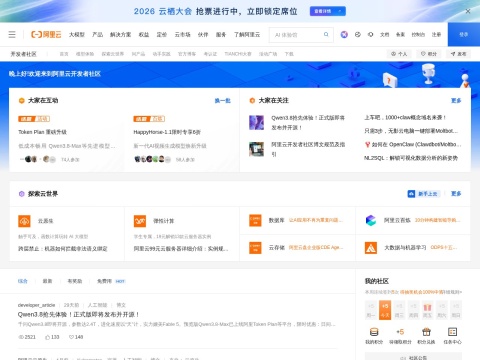
Task: Click the 弹性计算 category icon
Action: [x=140, y=221]
